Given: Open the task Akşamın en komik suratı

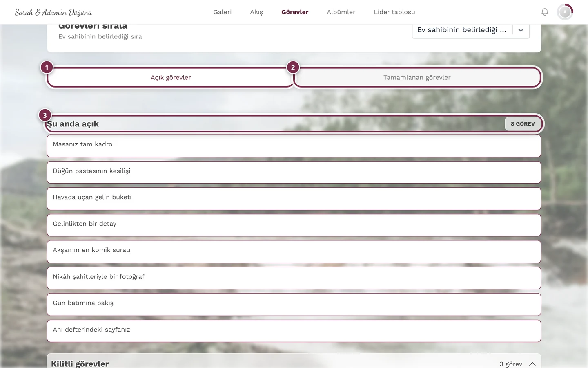Looking at the screenshot, I should point(294,251).
